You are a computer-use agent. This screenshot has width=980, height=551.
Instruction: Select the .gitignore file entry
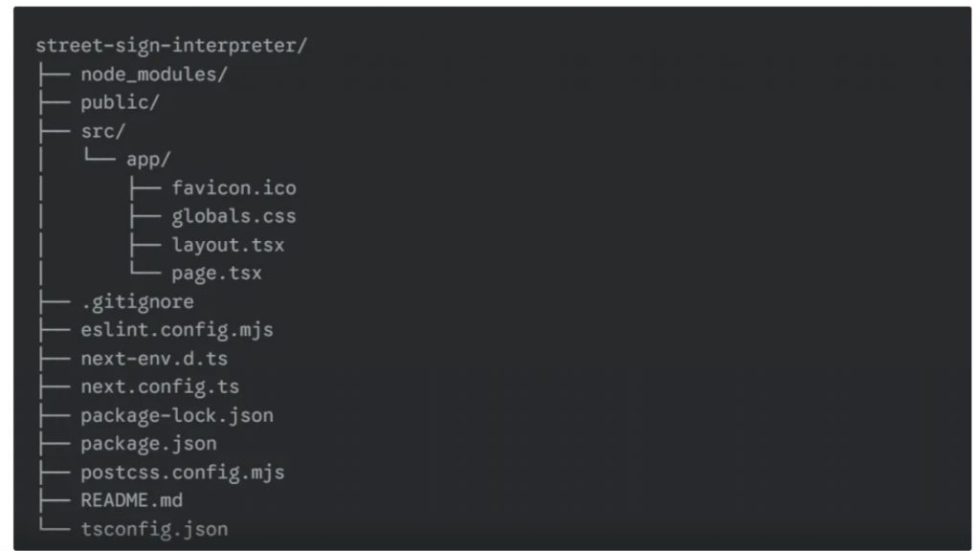(137, 302)
